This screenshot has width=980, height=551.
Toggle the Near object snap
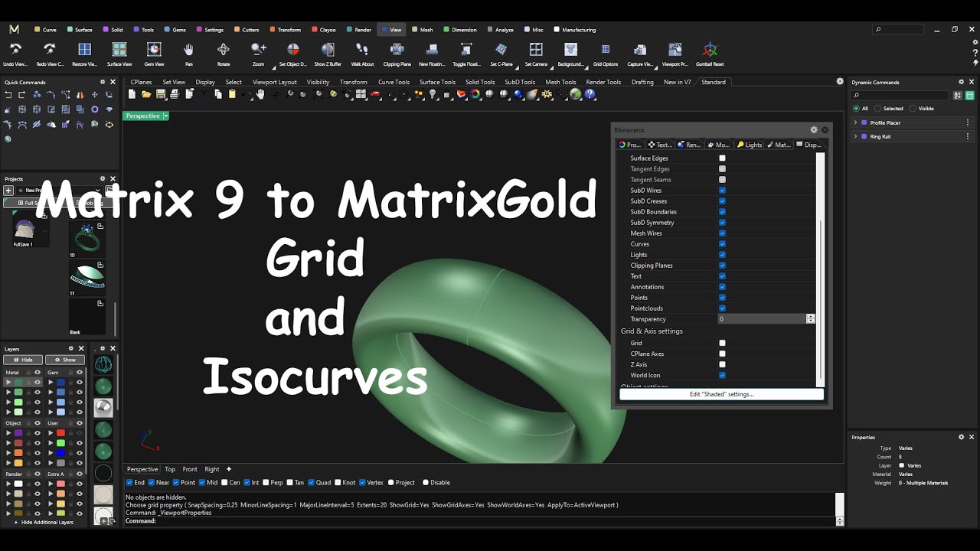152,482
